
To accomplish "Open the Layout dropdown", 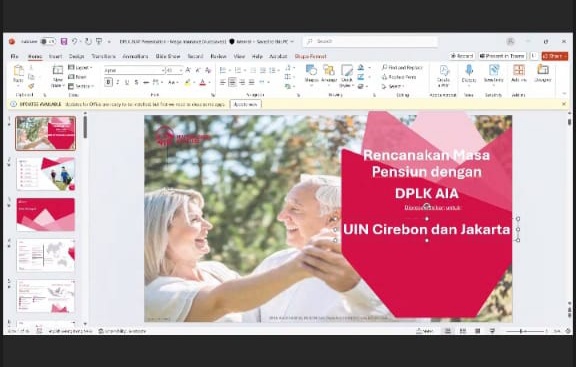I will pos(80,68).
